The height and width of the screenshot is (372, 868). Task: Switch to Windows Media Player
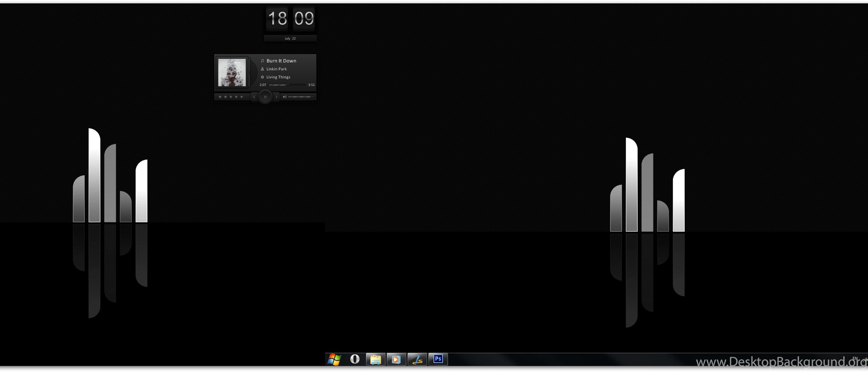pyautogui.click(x=396, y=359)
